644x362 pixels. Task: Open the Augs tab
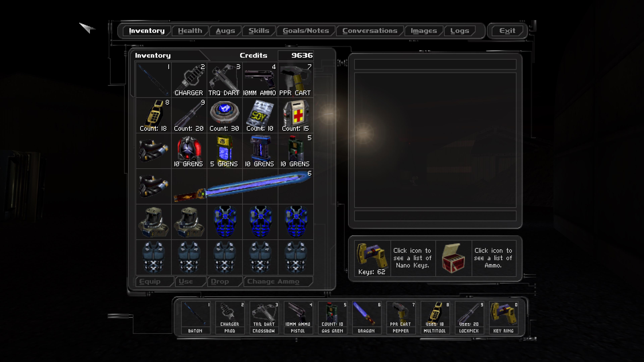click(225, 31)
